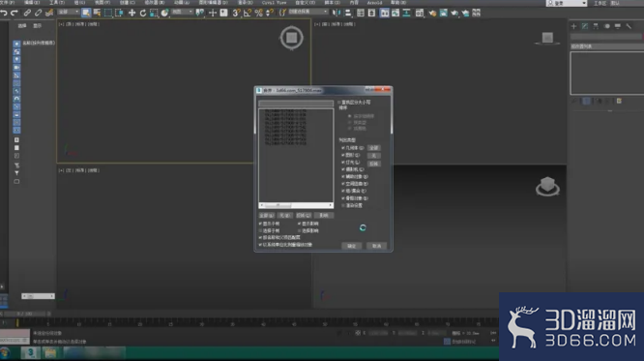The height and width of the screenshot is (361, 644).
Task: Open the sign-in dropdown at top right
Action: (x=567, y=3)
